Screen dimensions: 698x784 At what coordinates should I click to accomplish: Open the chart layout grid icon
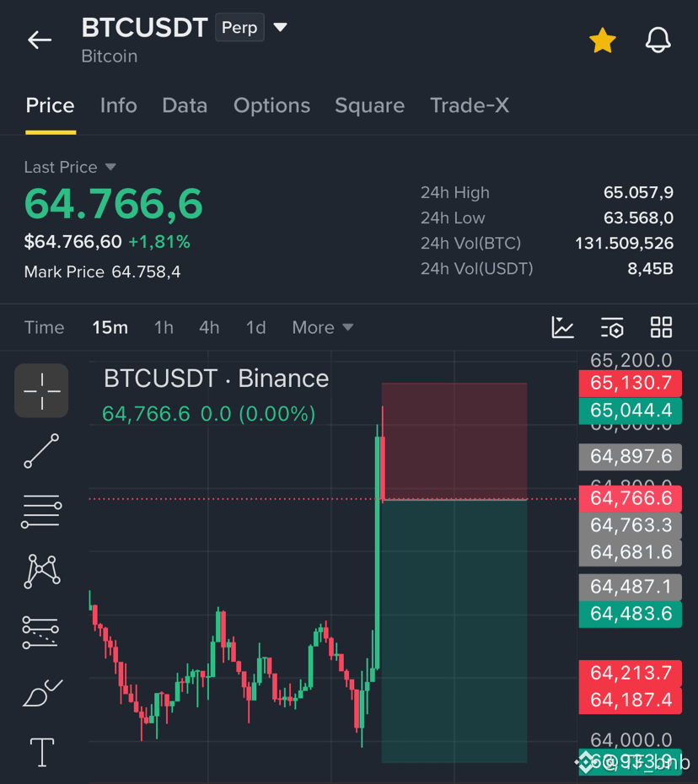tap(661, 327)
